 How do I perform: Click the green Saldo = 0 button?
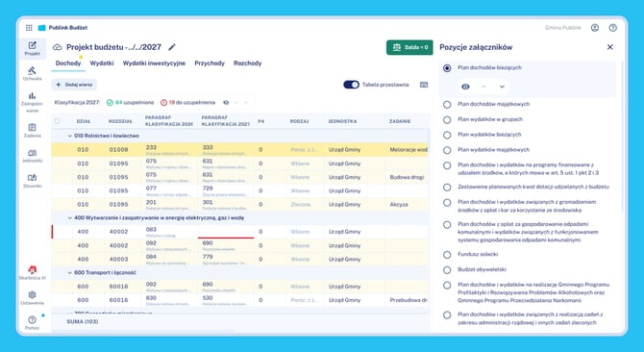click(x=409, y=47)
